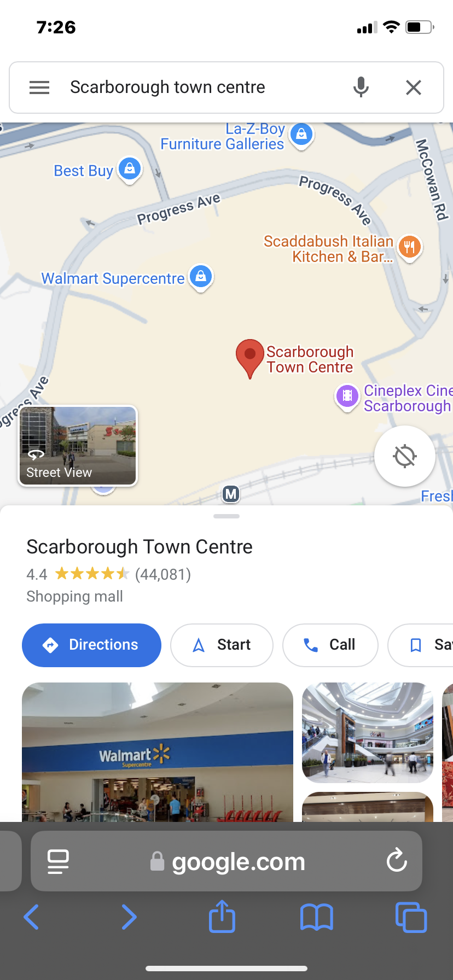Reload the page in Safari
The height and width of the screenshot is (980, 453).
(x=397, y=861)
